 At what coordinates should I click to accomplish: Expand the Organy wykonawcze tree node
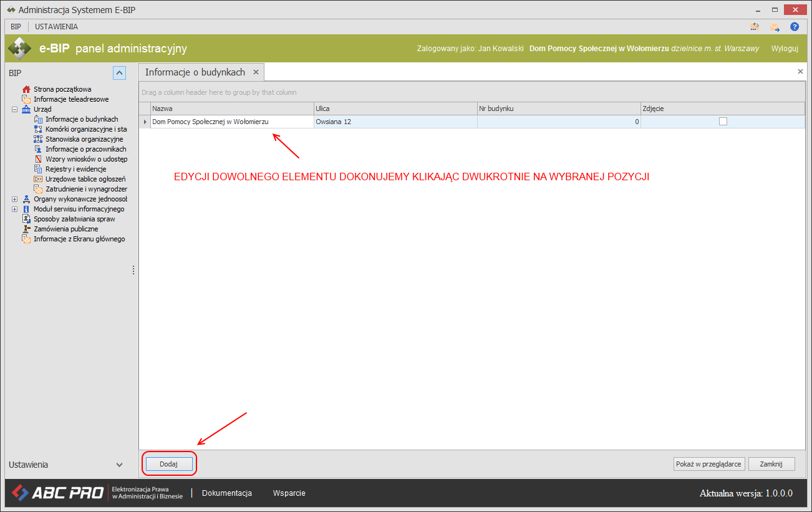click(14, 199)
